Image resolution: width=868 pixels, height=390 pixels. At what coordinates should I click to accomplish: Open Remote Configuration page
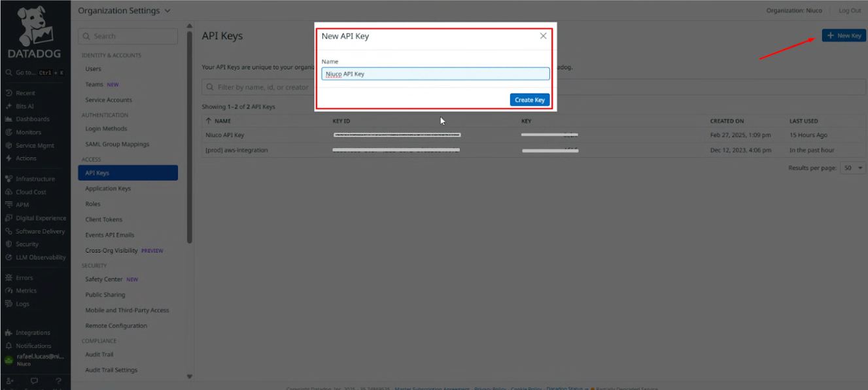(x=116, y=326)
